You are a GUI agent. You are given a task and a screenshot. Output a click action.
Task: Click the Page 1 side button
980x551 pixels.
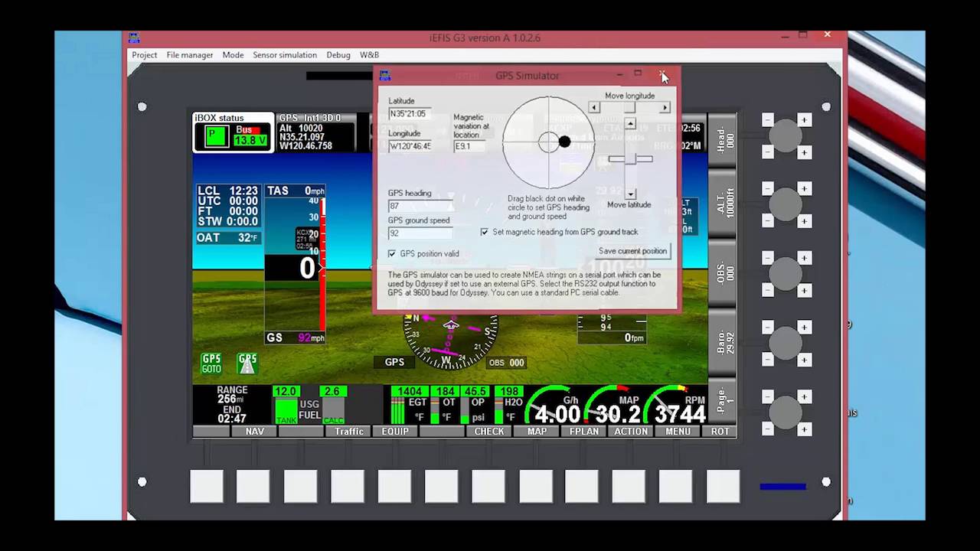pos(722,402)
